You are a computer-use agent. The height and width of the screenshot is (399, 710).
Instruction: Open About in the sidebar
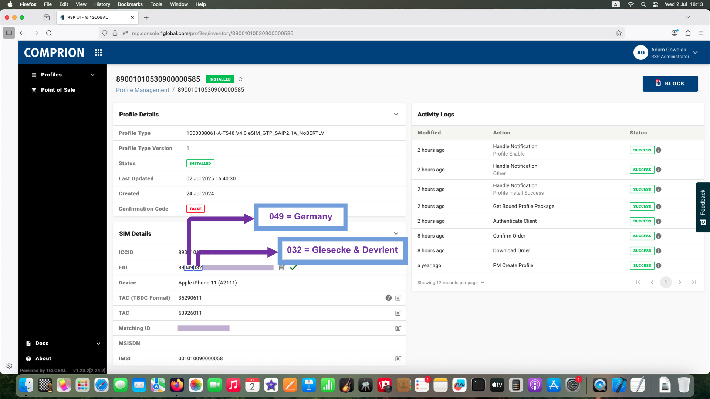point(43,358)
